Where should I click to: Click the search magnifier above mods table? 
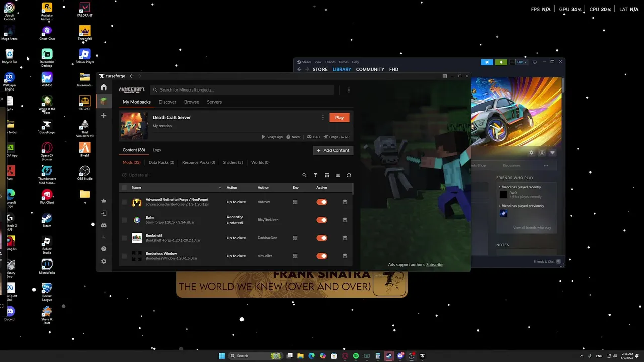pyautogui.click(x=304, y=175)
